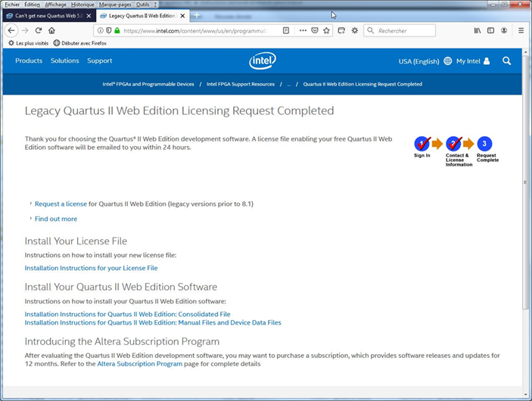Show site information icon in the address bar
The width and height of the screenshot is (532, 401).
tap(100, 30)
